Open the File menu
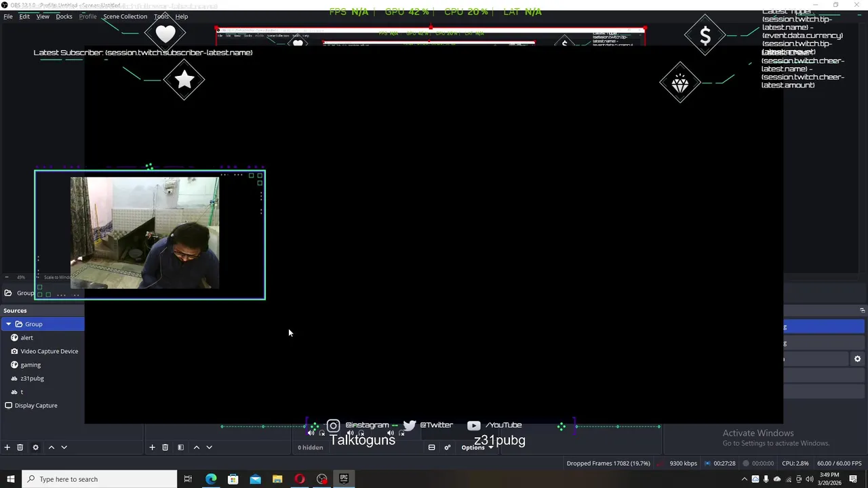The width and height of the screenshot is (868, 488). click(8, 16)
